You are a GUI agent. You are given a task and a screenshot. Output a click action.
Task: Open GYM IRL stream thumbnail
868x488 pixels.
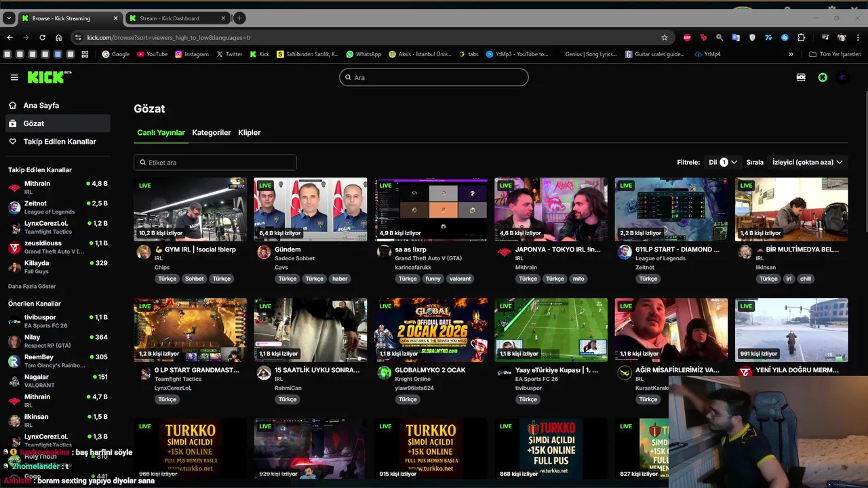pos(190,209)
